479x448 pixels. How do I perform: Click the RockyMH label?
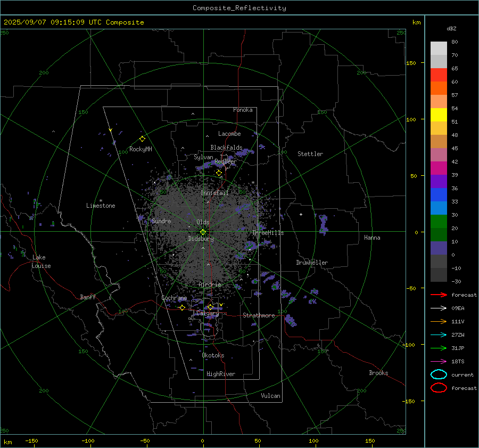[x=141, y=149]
